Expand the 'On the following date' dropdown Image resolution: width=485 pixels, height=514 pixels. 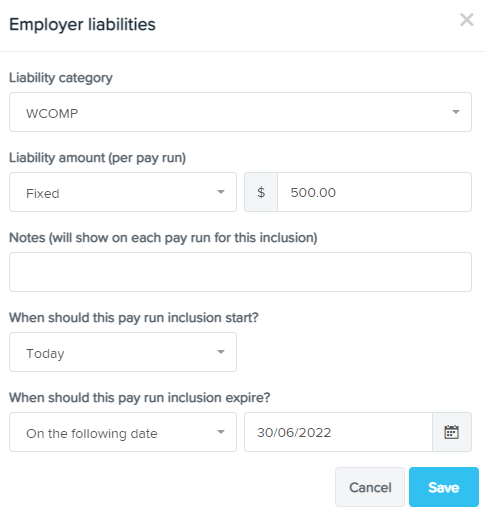[x=123, y=432]
